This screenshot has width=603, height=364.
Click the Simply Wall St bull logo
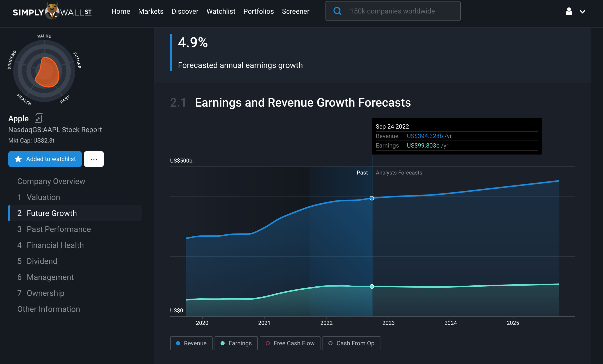click(x=52, y=11)
